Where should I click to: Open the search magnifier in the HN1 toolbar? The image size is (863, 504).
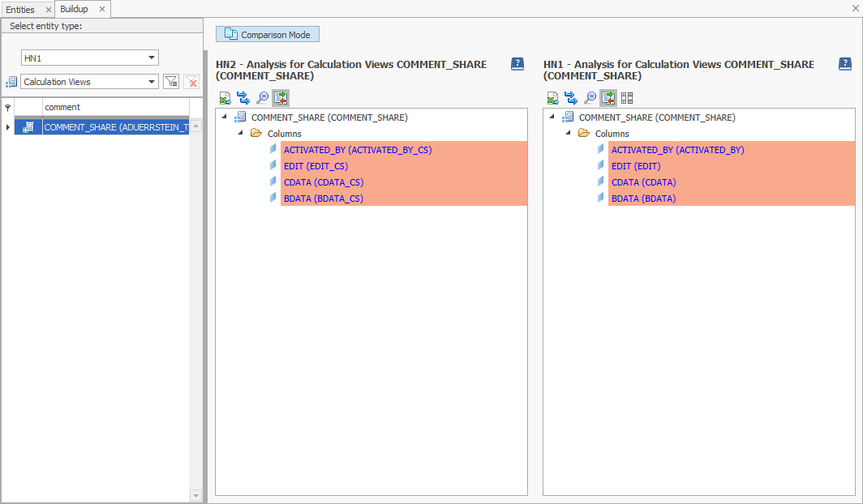pos(590,97)
